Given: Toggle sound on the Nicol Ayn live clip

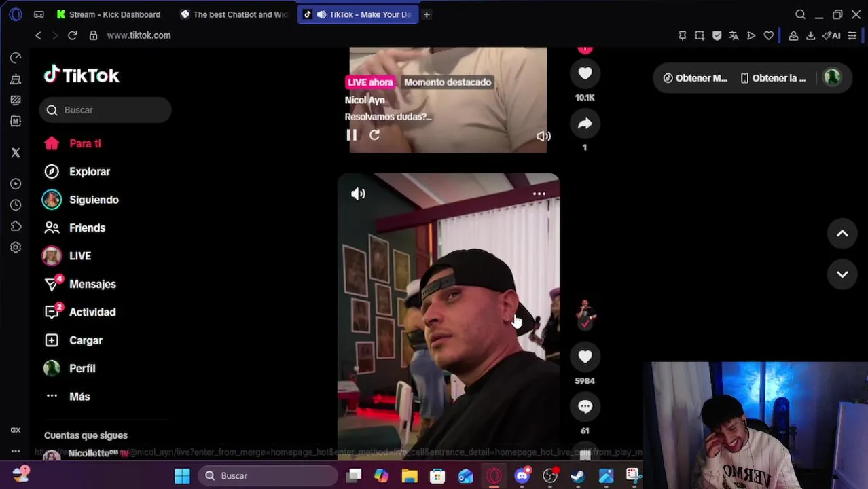Looking at the screenshot, I should (x=543, y=136).
